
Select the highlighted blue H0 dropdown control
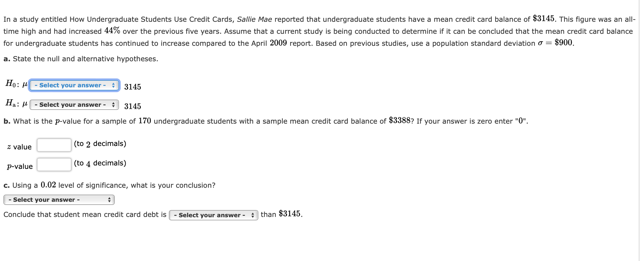click(74, 85)
